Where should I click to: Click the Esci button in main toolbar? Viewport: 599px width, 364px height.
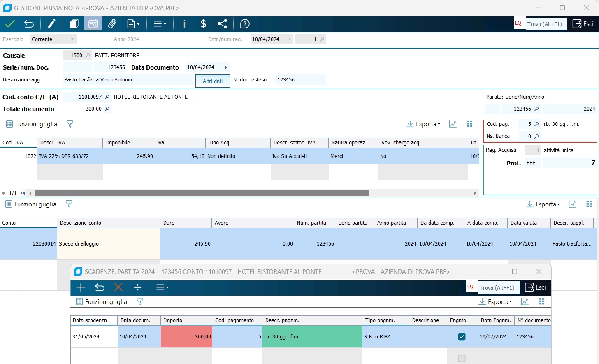pos(583,24)
